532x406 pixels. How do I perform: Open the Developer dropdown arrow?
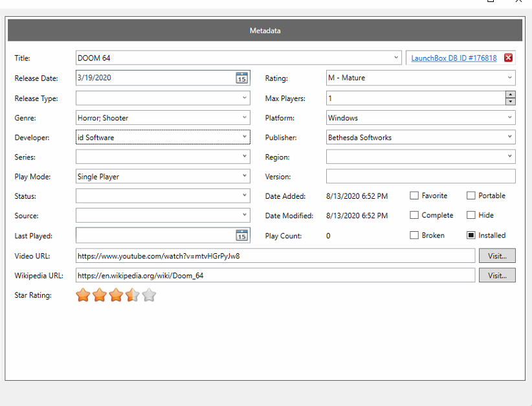click(244, 137)
